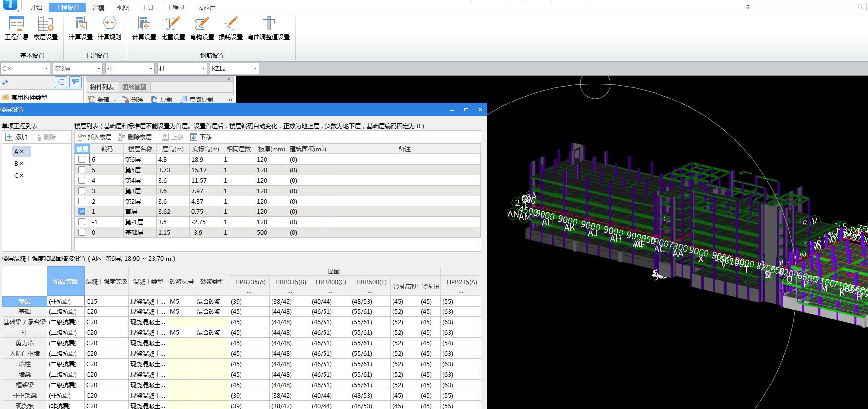This screenshot has width=868, height=409.
Task: Check 首层 box for 基础层 row
Action: [82, 232]
